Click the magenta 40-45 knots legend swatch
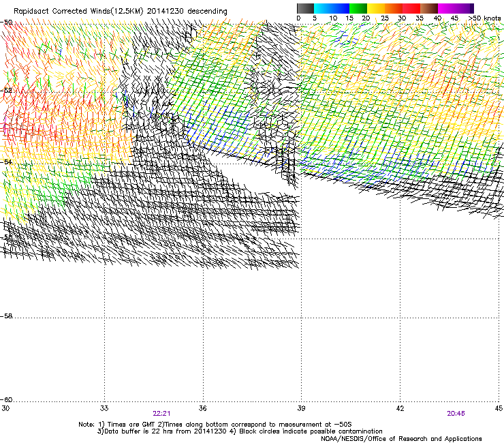 pyautogui.click(x=447, y=8)
